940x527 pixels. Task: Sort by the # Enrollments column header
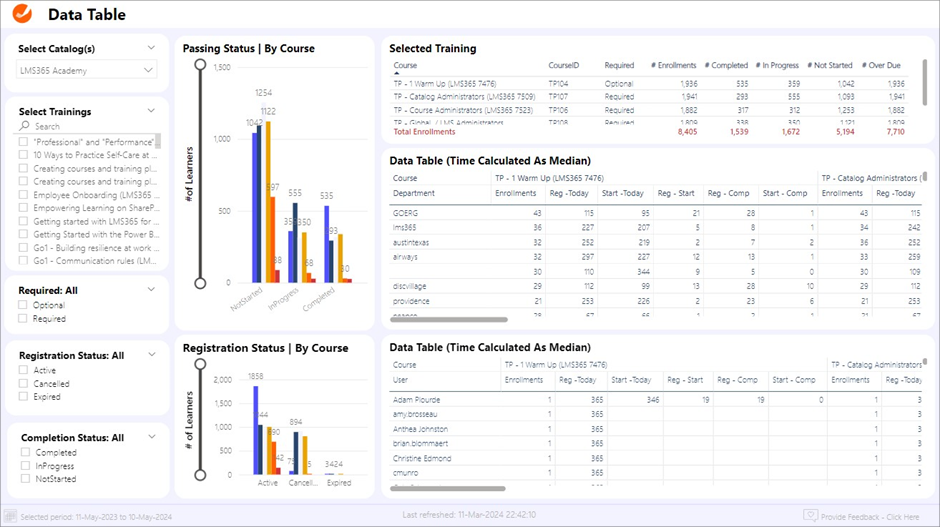[673, 66]
